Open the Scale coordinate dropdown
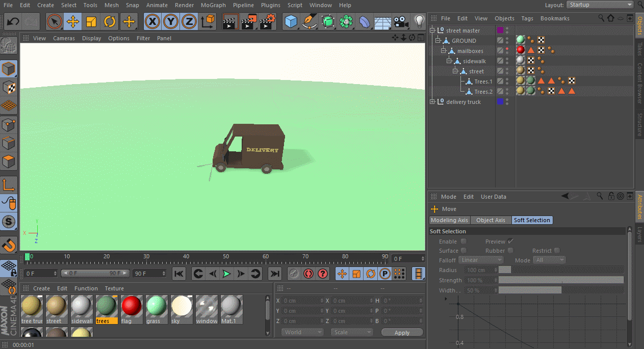 click(352, 332)
